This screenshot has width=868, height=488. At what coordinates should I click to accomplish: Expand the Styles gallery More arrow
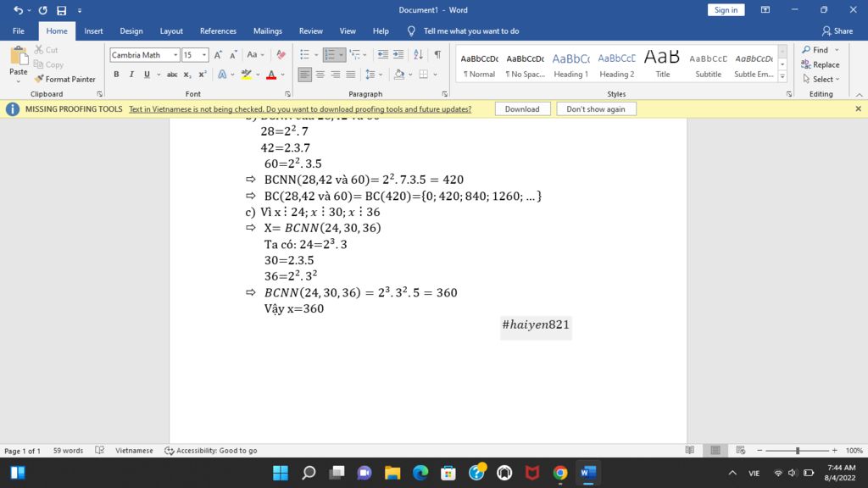(782, 77)
